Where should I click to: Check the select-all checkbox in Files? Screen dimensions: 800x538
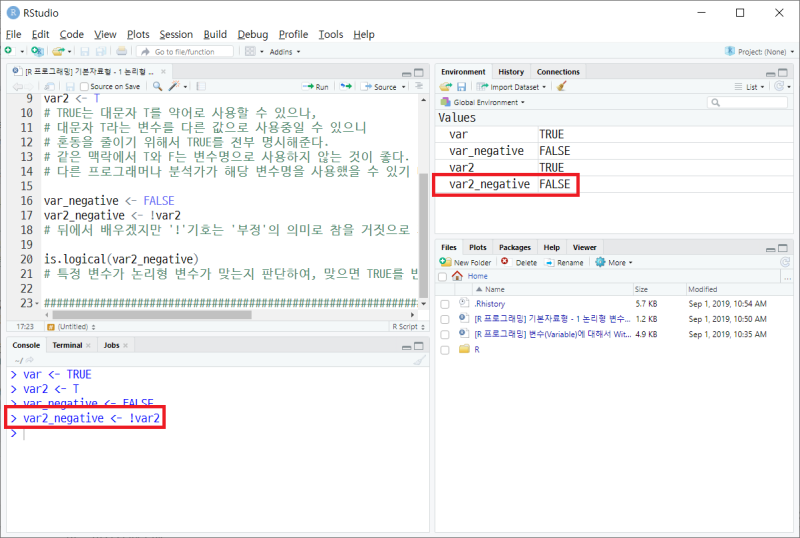click(442, 277)
